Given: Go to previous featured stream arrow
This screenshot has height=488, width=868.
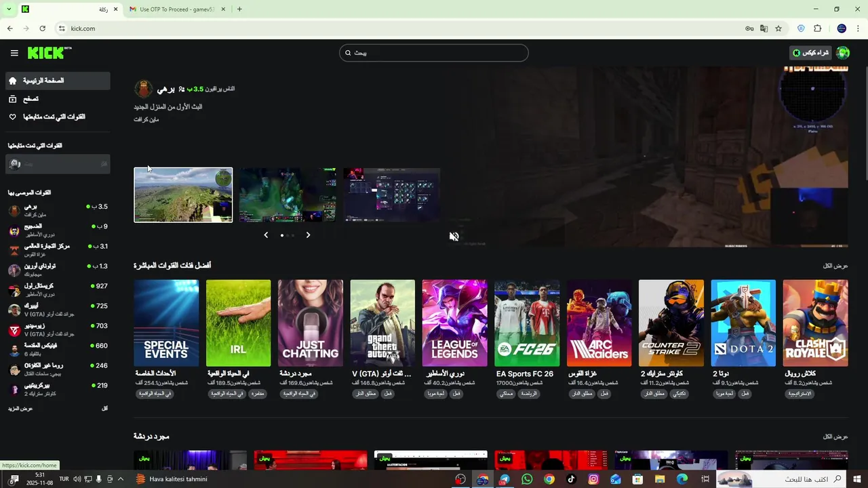Looking at the screenshot, I should point(266,235).
